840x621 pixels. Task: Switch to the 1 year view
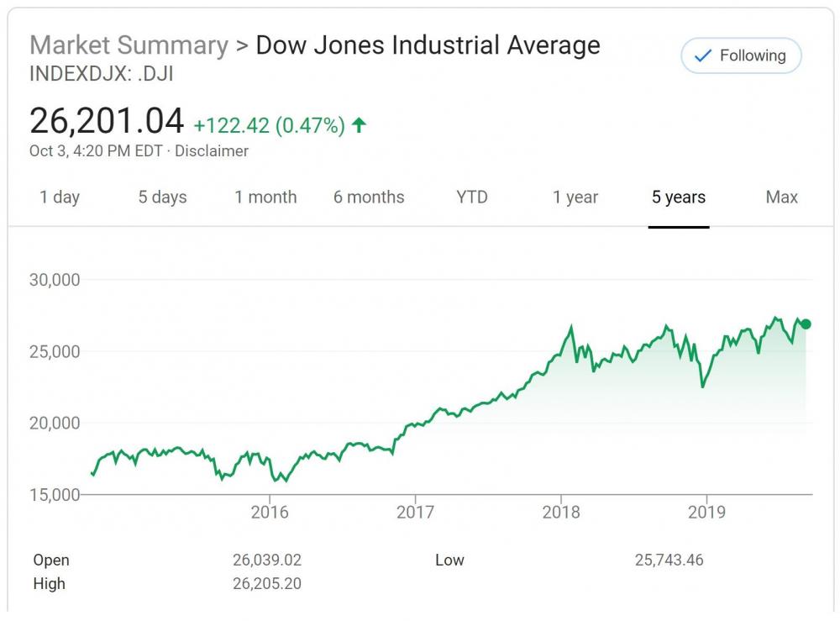[575, 197]
